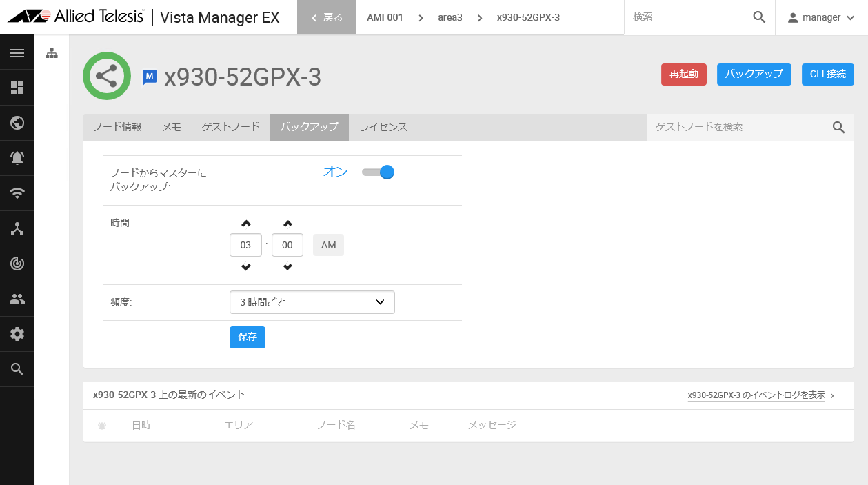Click the sidebar search magnifier icon
This screenshot has width=868, height=485.
click(17, 369)
